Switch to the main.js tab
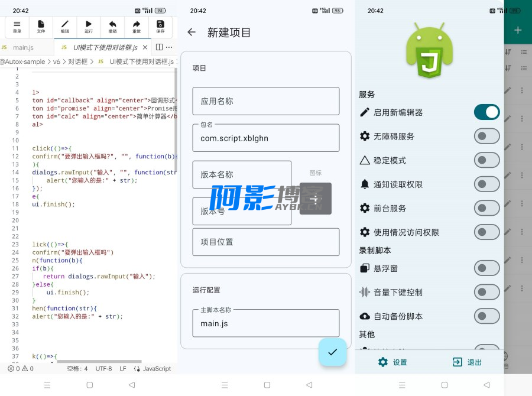This screenshot has width=532, height=396. click(24, 47)
